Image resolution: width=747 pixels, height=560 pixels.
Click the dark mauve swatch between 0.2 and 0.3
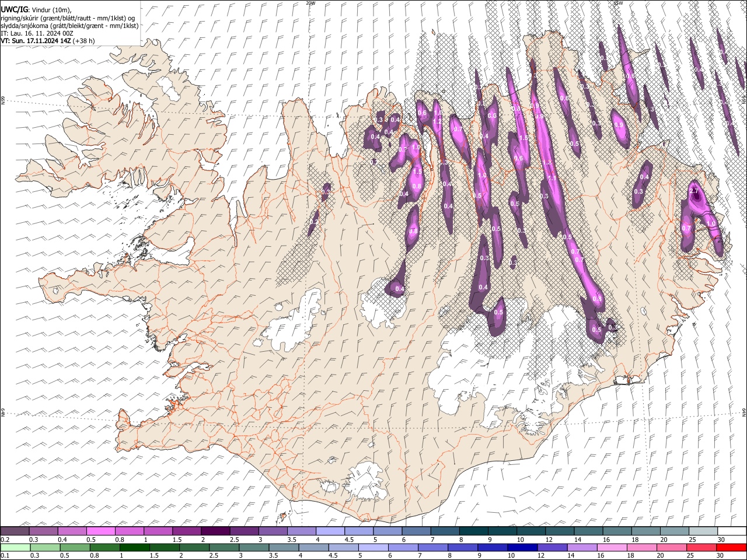pyautogui.click(x=15, y=531)
